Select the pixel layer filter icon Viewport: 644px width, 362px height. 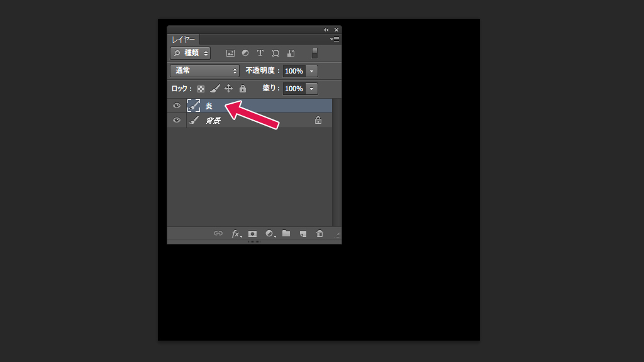pos(230,53)
